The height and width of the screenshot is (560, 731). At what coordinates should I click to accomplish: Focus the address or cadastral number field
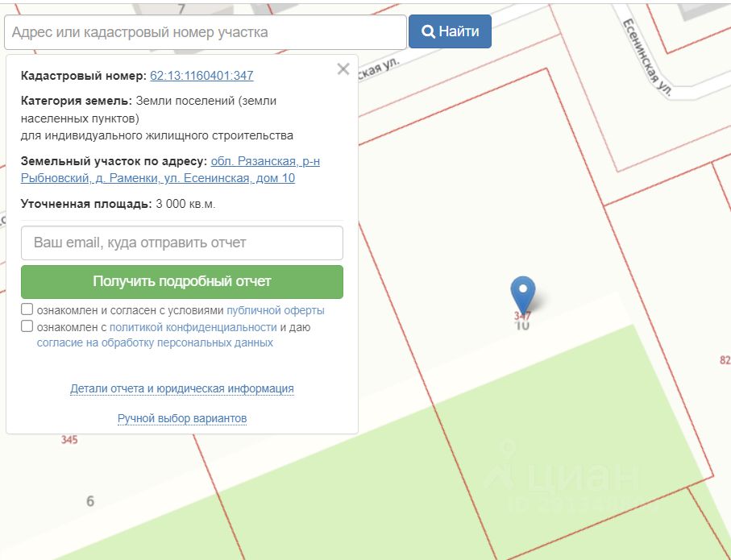click(206, 32)
